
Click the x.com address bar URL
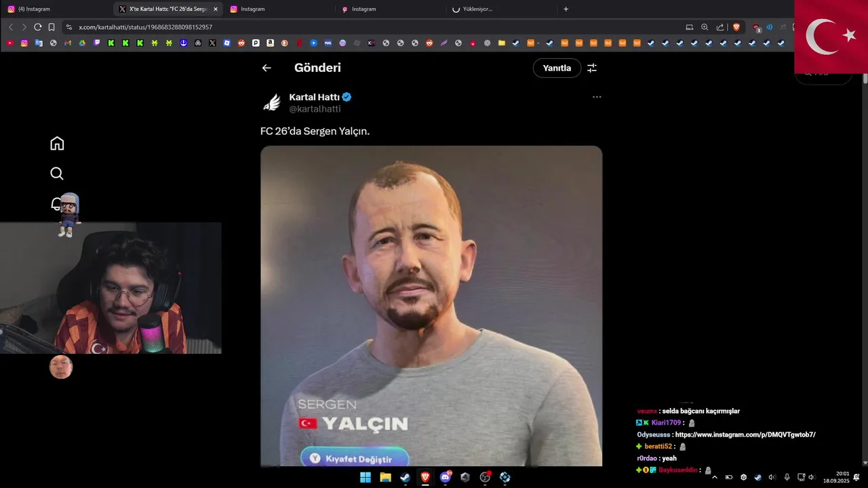145,27
